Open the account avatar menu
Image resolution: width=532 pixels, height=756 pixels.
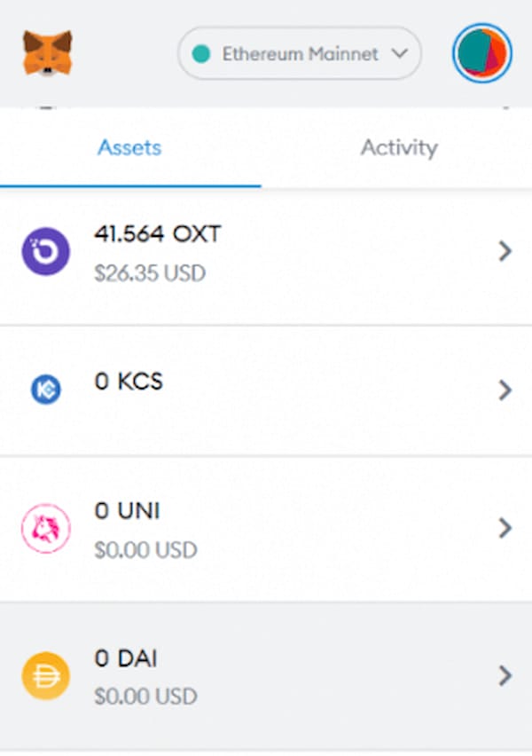481,53
